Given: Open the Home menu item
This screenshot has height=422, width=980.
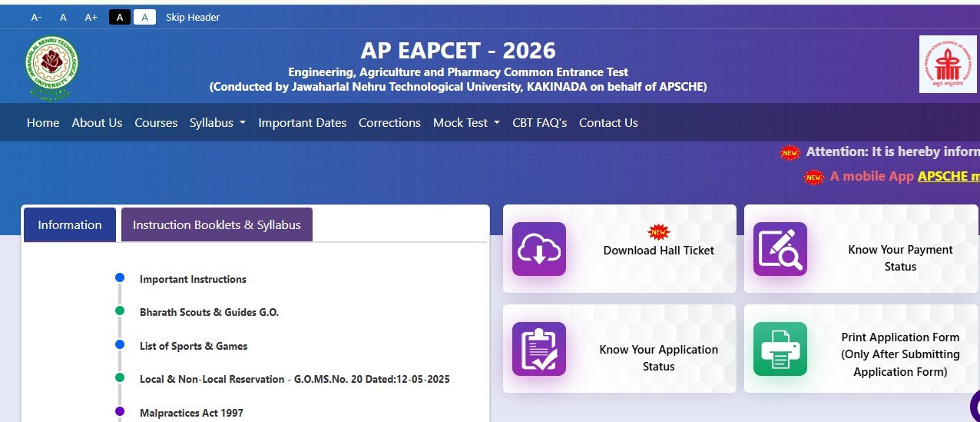Looking at the screenshot, I should (43, 122).
